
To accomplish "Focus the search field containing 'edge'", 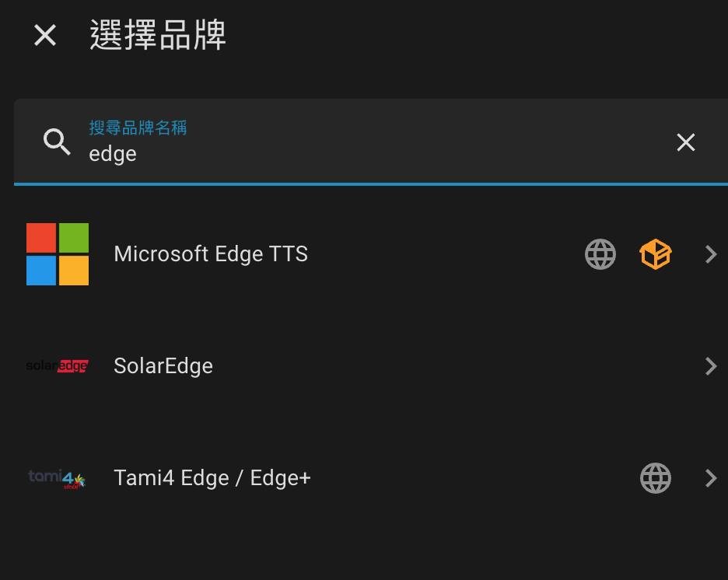I will click(350, 154).
